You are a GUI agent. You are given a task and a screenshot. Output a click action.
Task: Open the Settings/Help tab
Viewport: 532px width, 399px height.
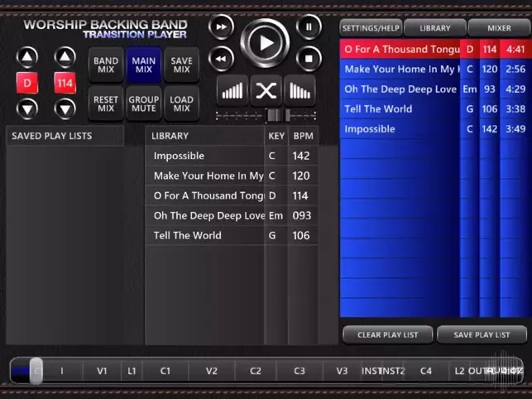[371, 28]
